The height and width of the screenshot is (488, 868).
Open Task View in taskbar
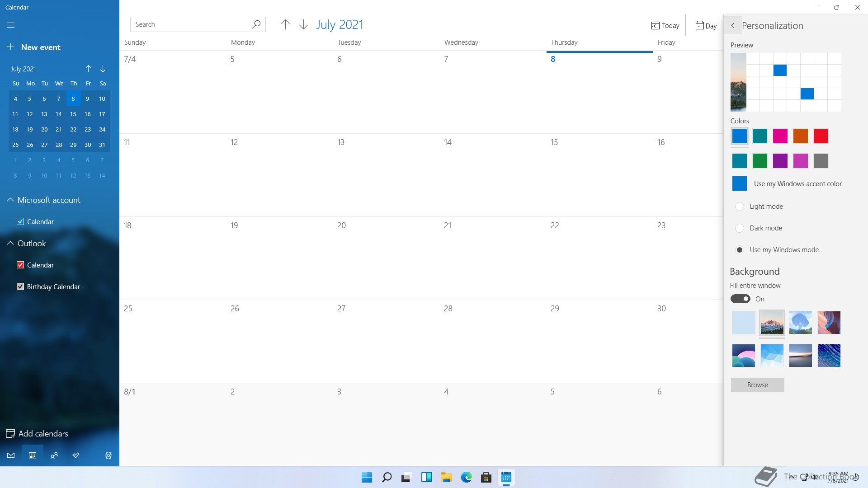click(406, 477)
